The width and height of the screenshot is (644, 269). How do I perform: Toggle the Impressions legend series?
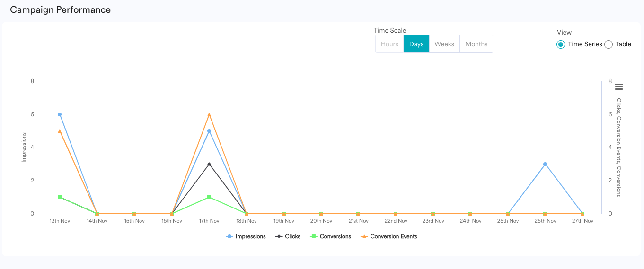pos(246,236)
